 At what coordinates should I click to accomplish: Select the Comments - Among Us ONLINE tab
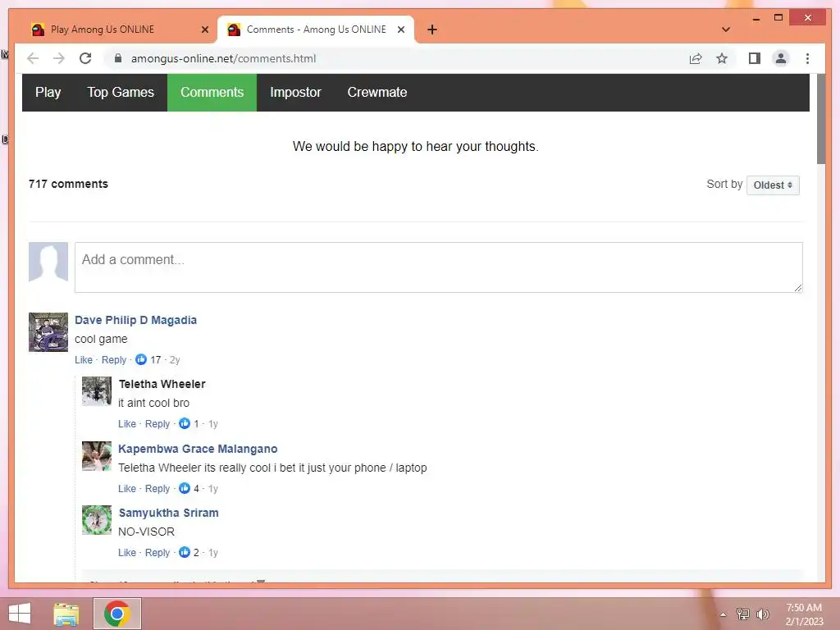[x=315, y=30]
